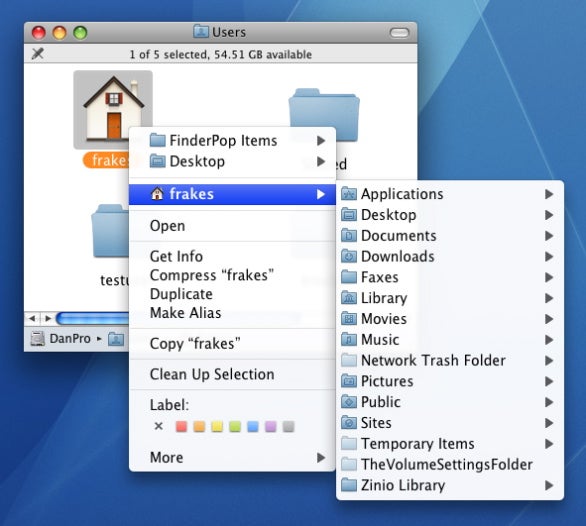Click the Faxes folder icon in submenu

(349, 277)
